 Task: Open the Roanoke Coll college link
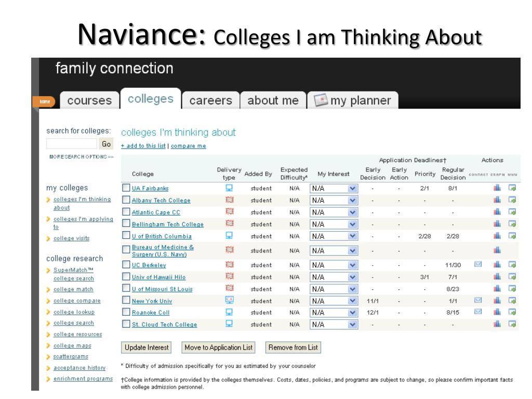[151, 312]
